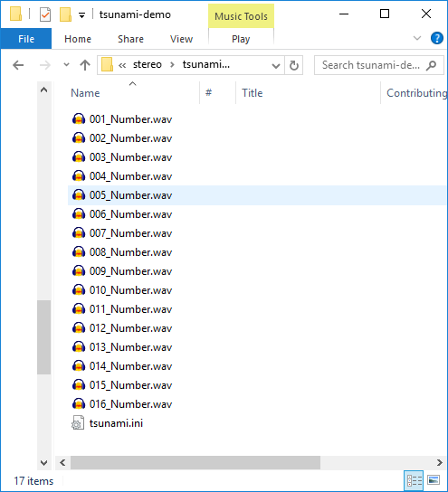Navigate up one folder level arrow
Screen dimensions: 448x492
(85, 65)
